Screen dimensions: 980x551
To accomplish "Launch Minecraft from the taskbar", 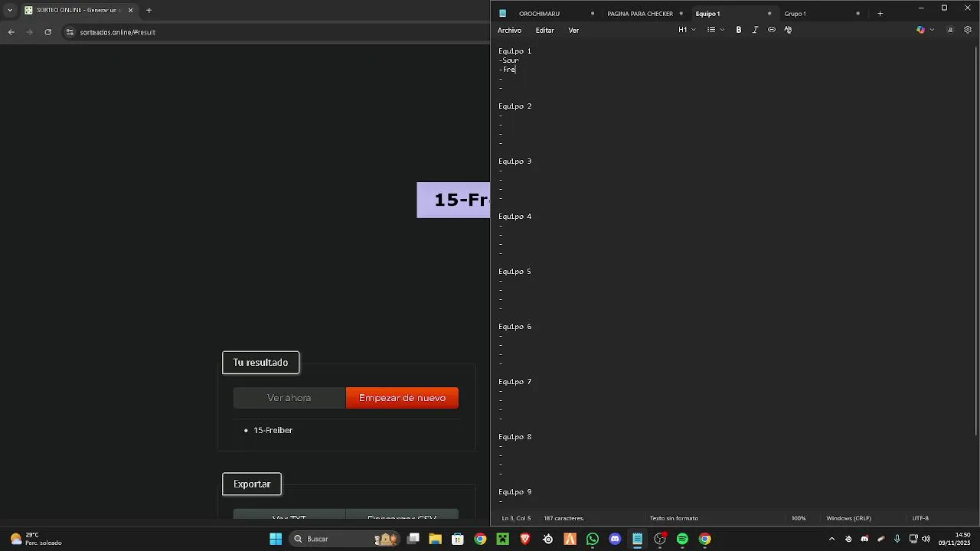I will pyautogui.click(x=502, y=539).
